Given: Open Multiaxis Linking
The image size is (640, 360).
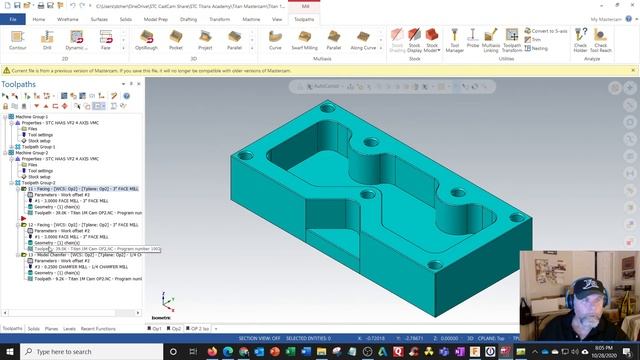Looking at the screenshot, I should pos(491,40).
